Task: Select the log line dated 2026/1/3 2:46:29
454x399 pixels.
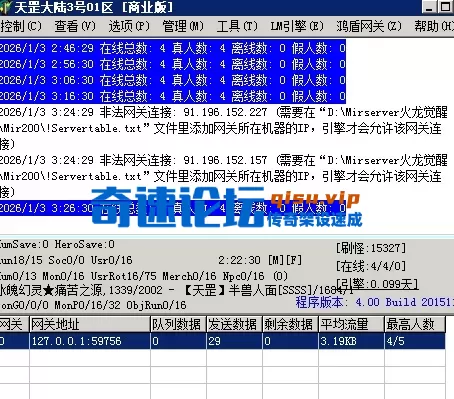Action: (x=173, y=48)
